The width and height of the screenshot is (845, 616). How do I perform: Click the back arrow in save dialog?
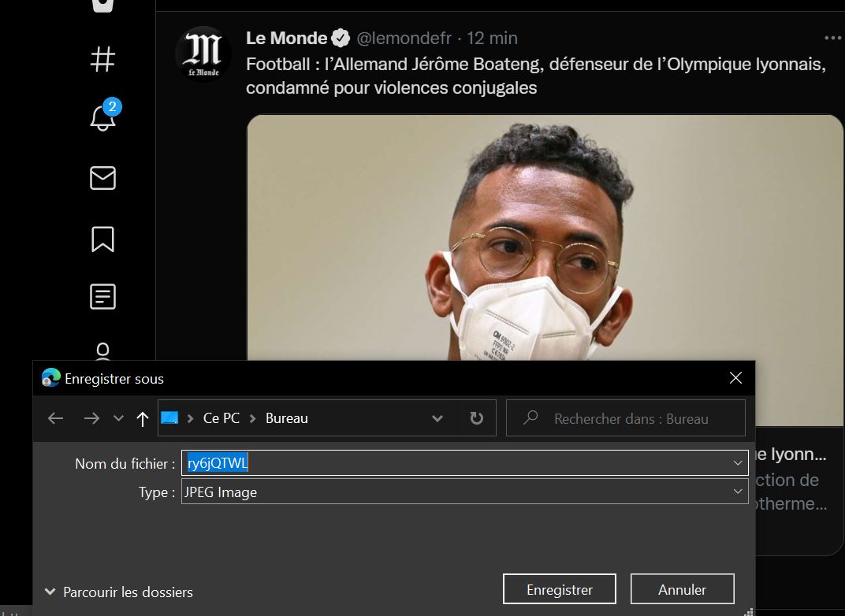55,419
